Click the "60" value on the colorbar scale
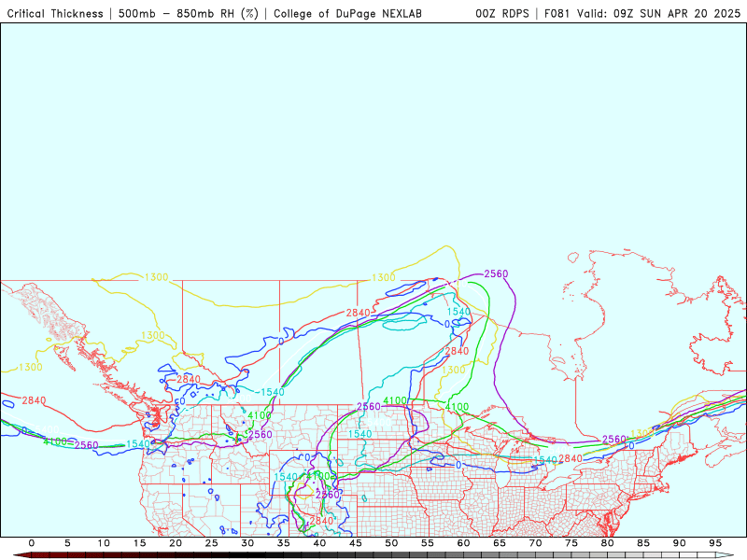 tap(463, 543)
